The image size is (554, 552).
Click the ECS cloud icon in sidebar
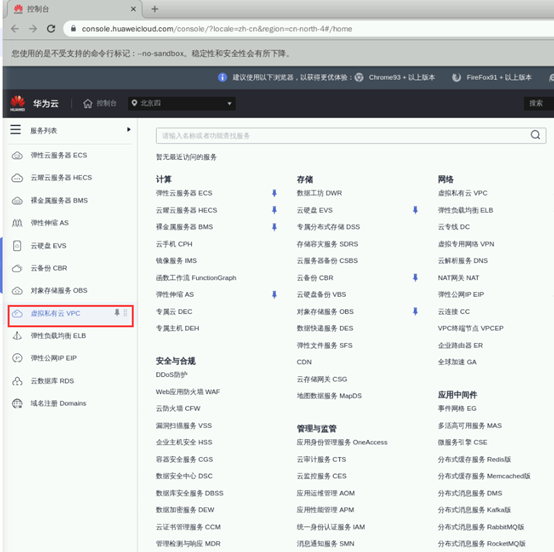[x=17, y=155]
